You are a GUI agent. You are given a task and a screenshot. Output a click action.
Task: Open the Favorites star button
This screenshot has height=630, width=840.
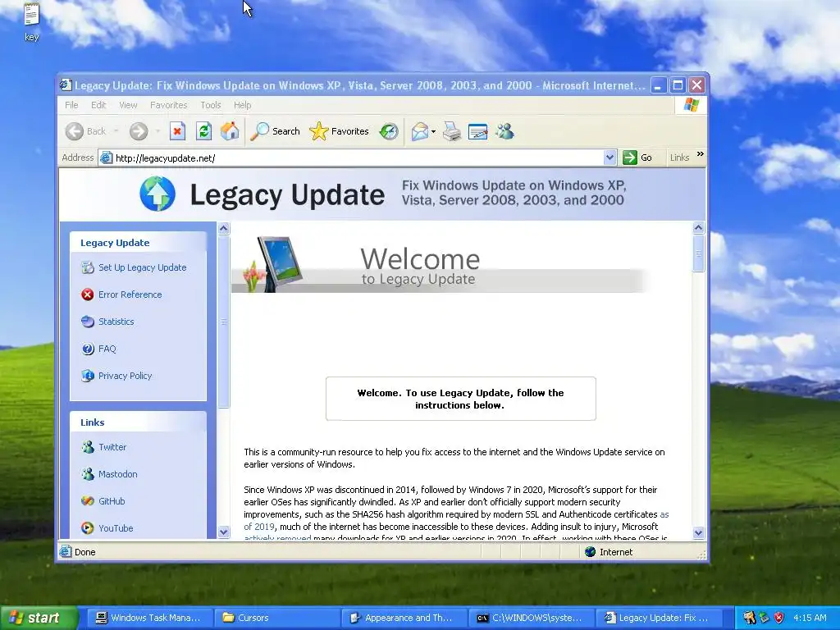[339, 131]
